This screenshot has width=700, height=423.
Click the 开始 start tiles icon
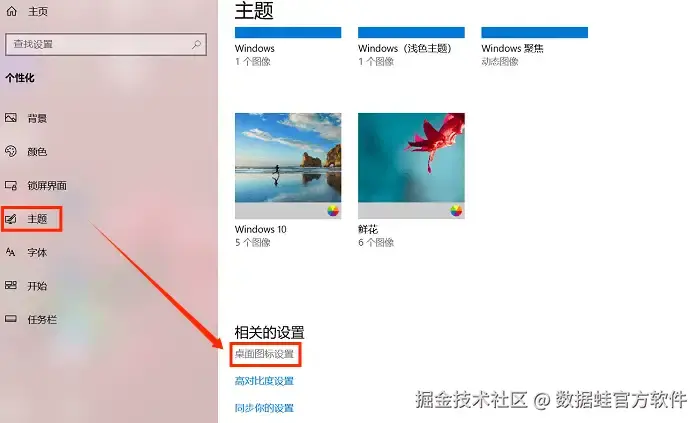point(11,286)
